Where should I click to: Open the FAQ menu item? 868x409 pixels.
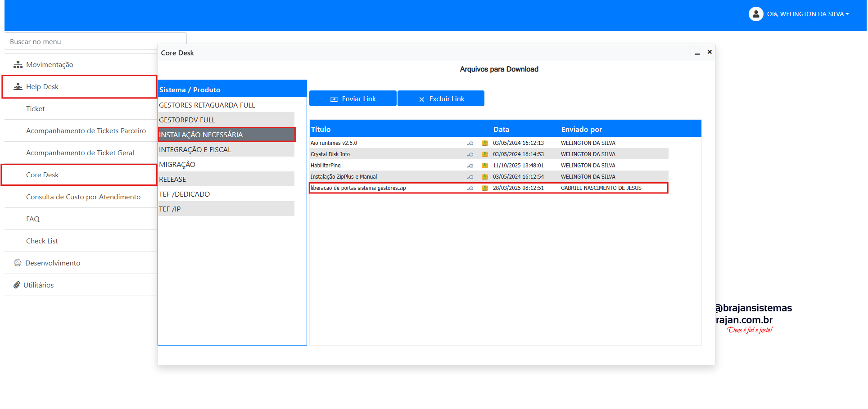coord(33,219)
